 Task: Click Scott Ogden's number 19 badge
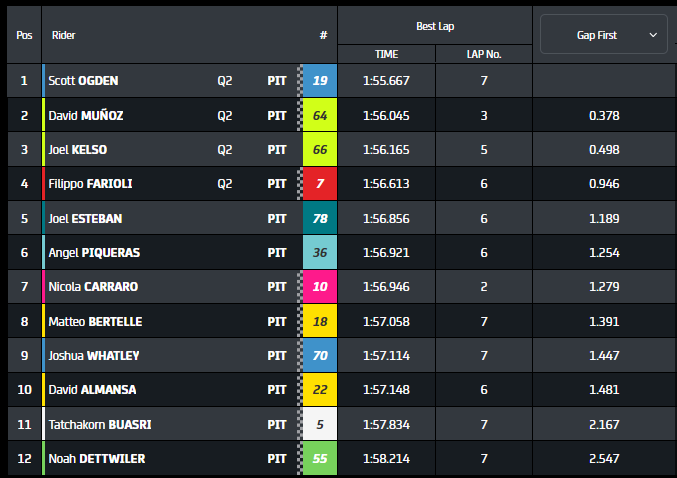click(320, 81)
